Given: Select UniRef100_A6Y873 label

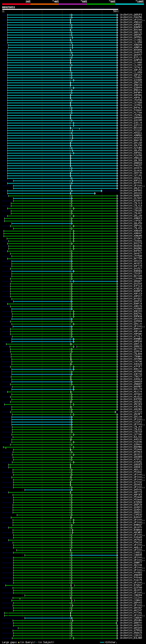Looking at the screenshot, I should (131, 264).
